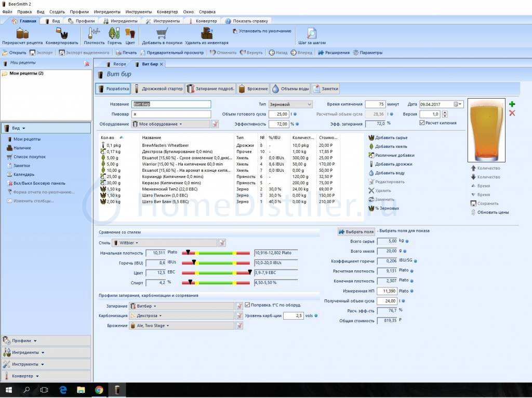Click the edit icon next to Мое оборудование
This screenshot has width=532, height=398.
(215, 124)
